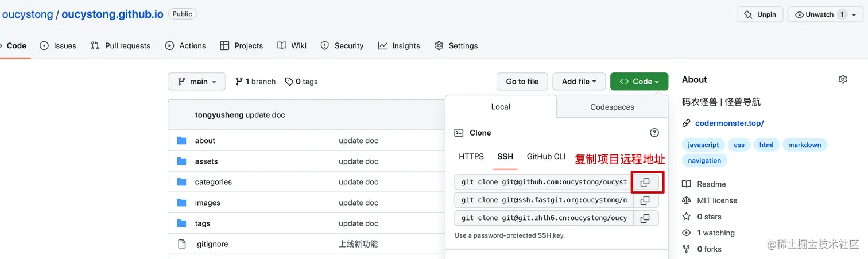Open update doc commit in about row

coord(358,141)
